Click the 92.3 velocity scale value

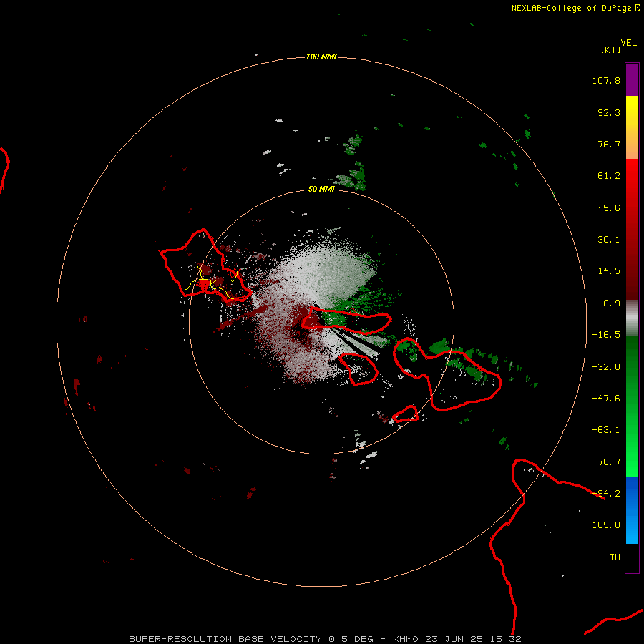pyautogui.click(x=609, y=112)
